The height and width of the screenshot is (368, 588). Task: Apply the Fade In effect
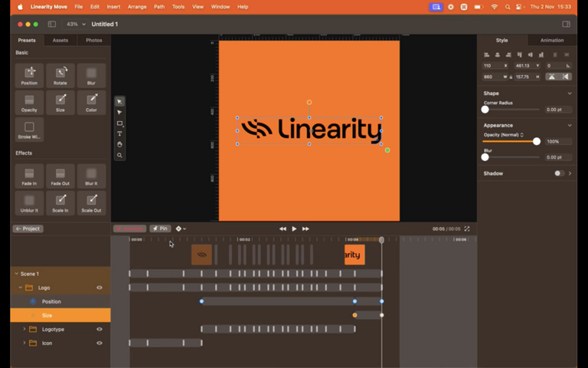tap(29, 176)
